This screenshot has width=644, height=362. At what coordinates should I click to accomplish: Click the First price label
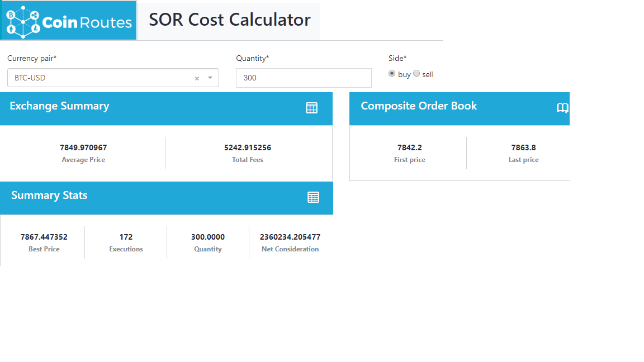click(409, 160)
